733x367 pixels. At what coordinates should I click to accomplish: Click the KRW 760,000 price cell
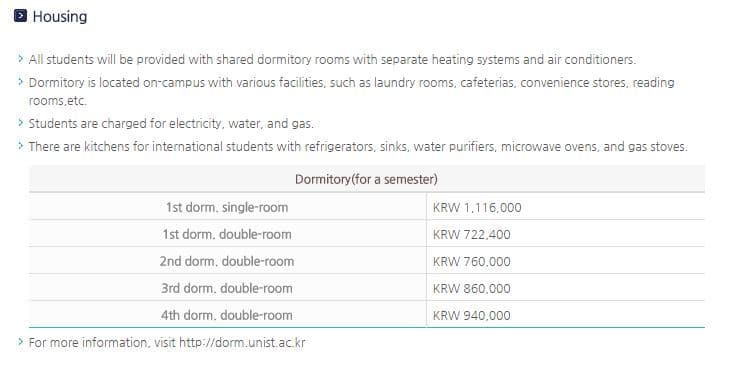(x=566, y=260)
